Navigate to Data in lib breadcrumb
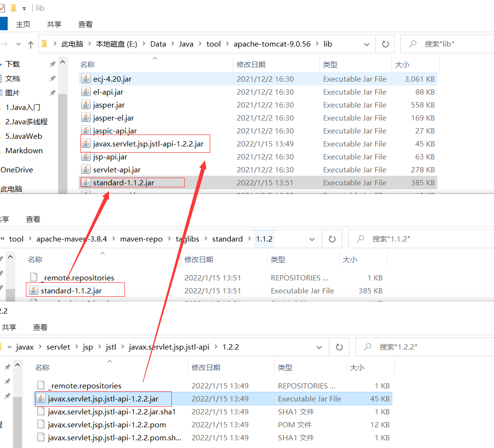This screenshot has height=448, width=494. (158, 44)
